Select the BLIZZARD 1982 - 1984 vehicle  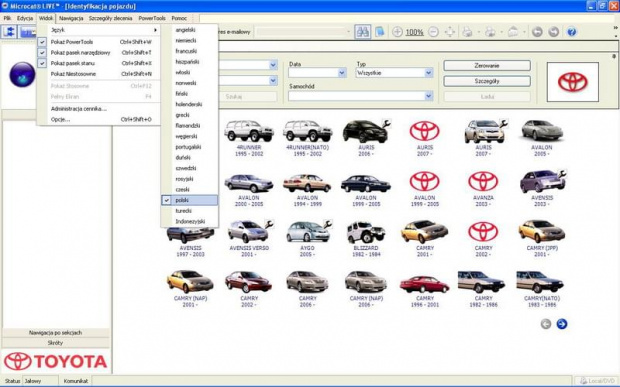(x=366, y=239)
